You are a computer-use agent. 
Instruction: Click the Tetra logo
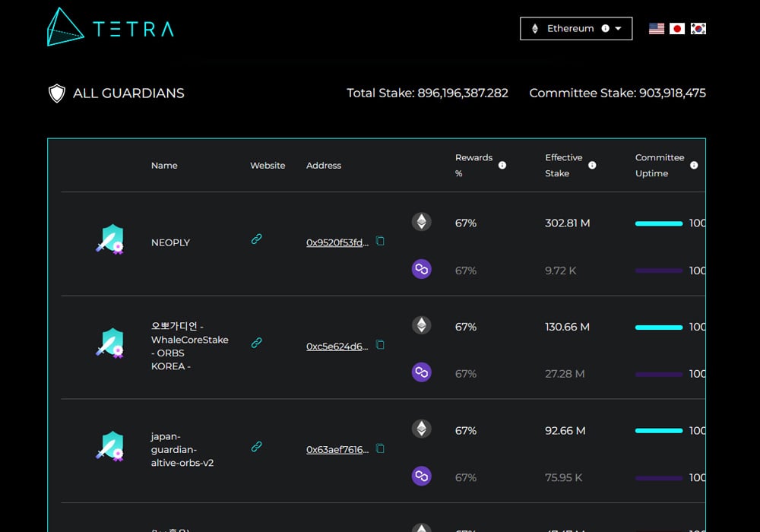(x=110, y=27)
